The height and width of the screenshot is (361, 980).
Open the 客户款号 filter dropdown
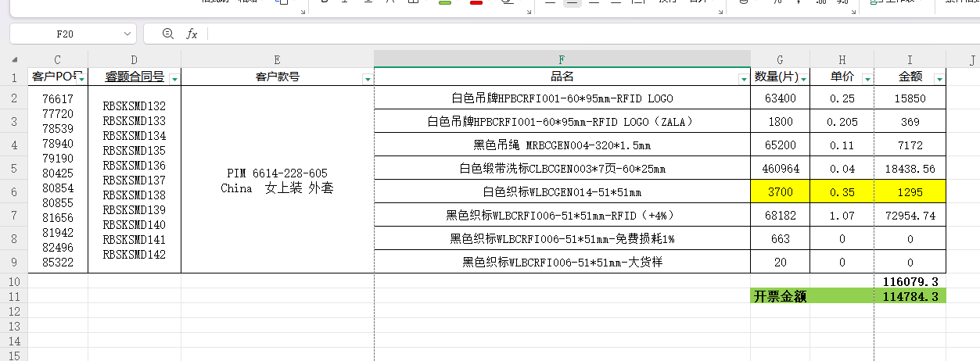367,79
